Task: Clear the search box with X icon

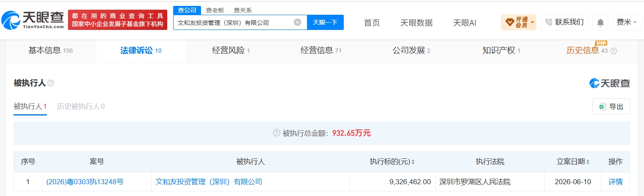Action: pyautogui.click(x=297, y=22)
